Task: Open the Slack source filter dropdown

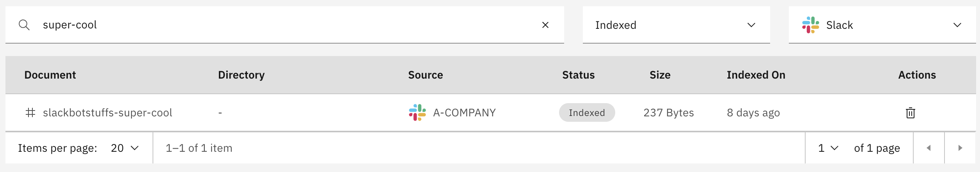Action: pyautogui.click(x=882, y=25)
